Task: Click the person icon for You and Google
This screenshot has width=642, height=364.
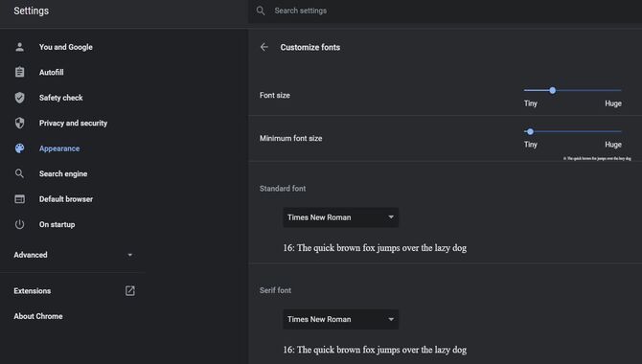Action: click(20, 47)
